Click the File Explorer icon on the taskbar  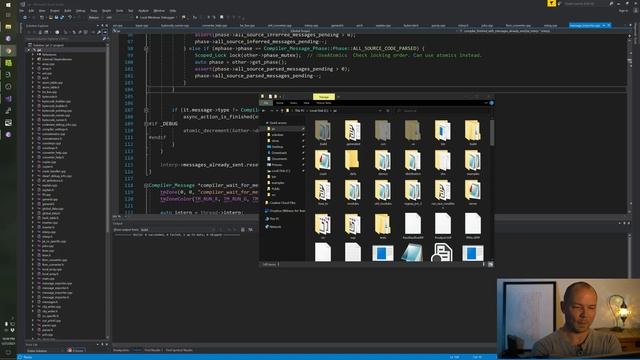coord(8,27)
